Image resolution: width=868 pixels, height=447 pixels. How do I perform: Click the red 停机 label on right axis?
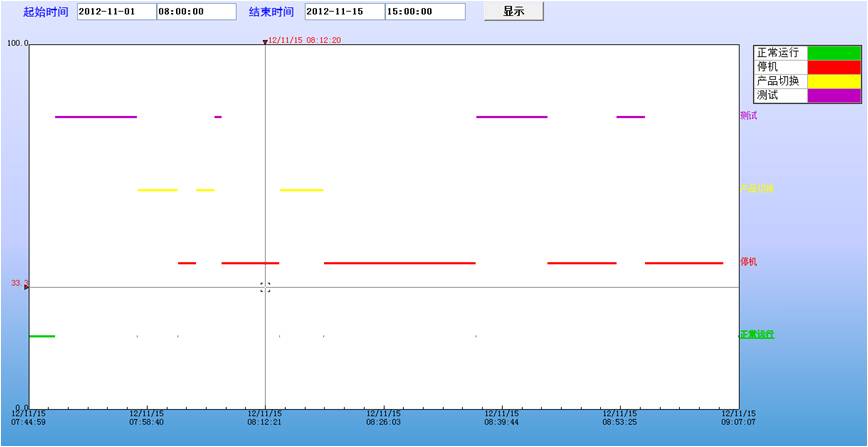coord(749,262)
